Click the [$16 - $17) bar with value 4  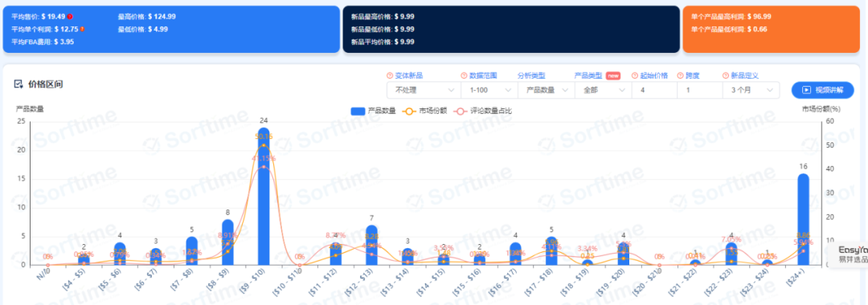pyautogui.click(x=515, y=254)
